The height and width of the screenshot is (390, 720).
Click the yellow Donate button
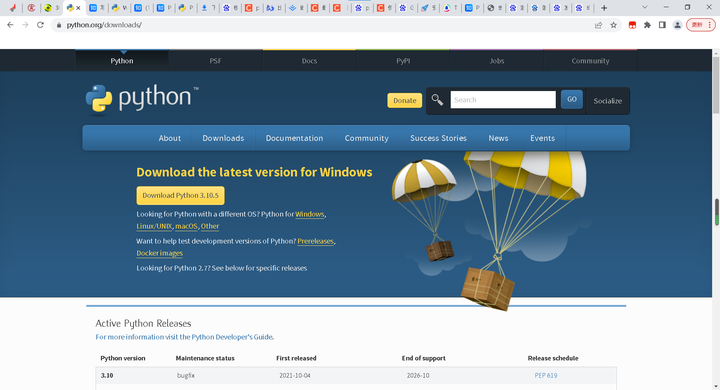point(405,101)
